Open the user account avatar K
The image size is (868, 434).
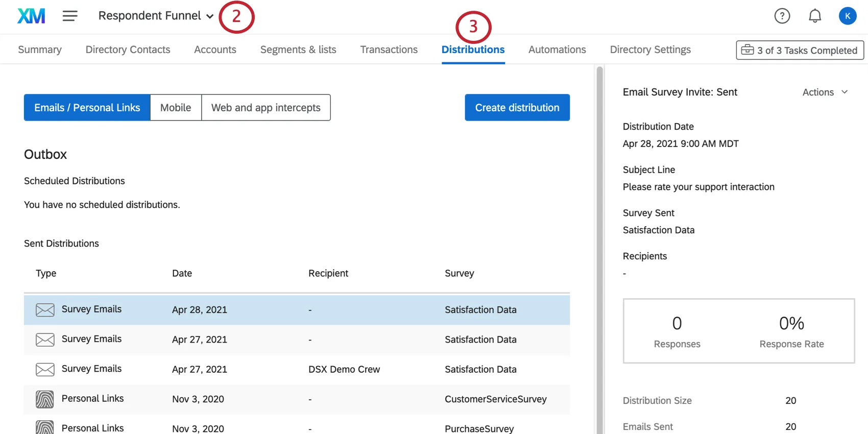pos(847,16)
